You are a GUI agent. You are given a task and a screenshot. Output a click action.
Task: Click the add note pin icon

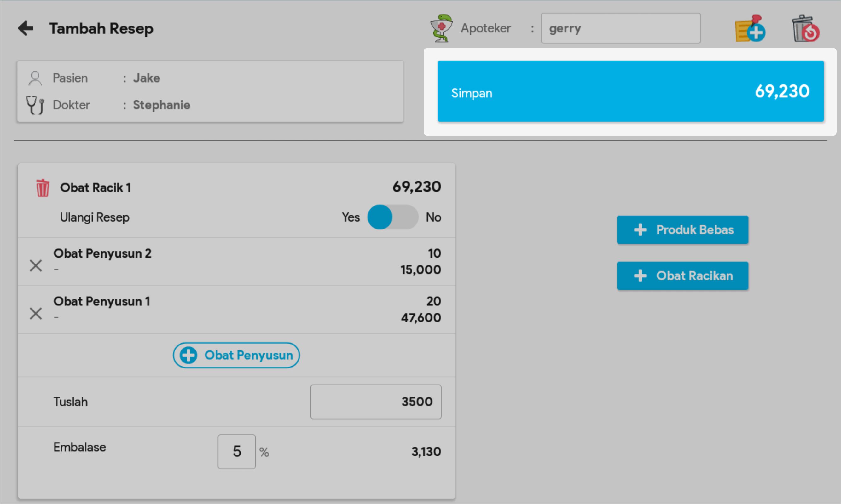tap(750, 29)
